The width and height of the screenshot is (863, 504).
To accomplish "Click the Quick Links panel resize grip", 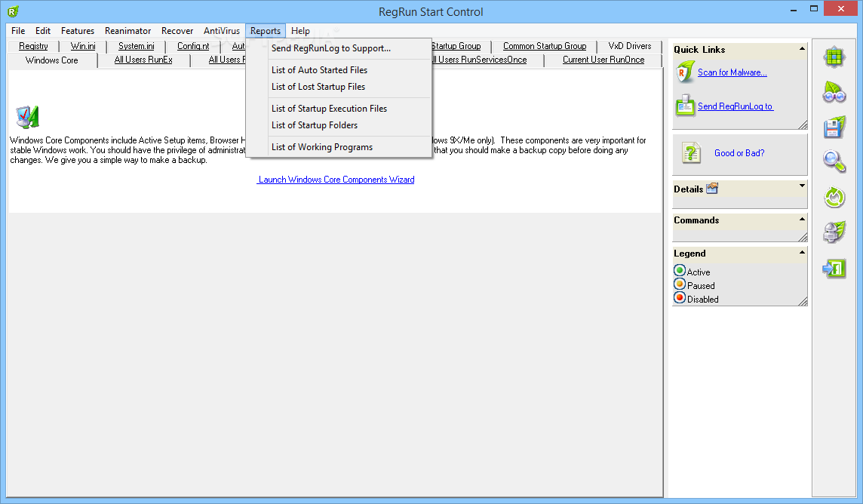I will click(x=803, y=125).
